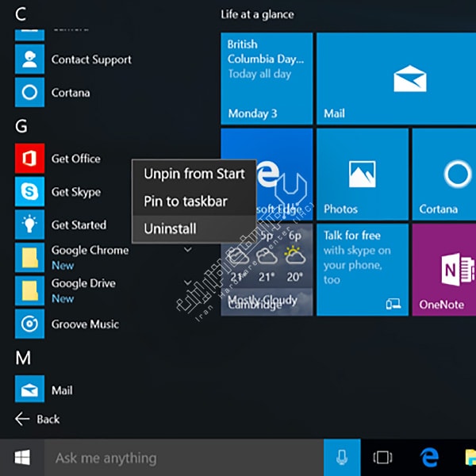Open File Explorer on the taskbar
The height and width of the screenshot is (476, 476).
coord(470,457)
